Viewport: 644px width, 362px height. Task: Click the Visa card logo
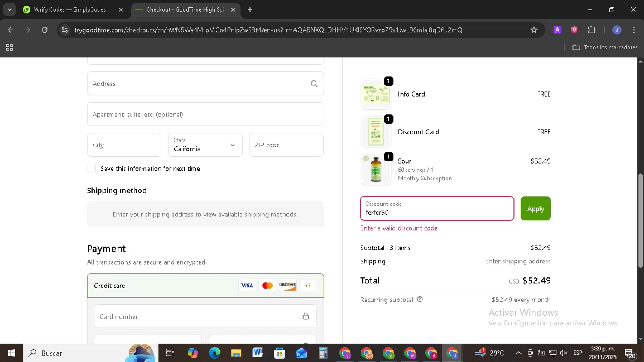[x=247, y=286]
